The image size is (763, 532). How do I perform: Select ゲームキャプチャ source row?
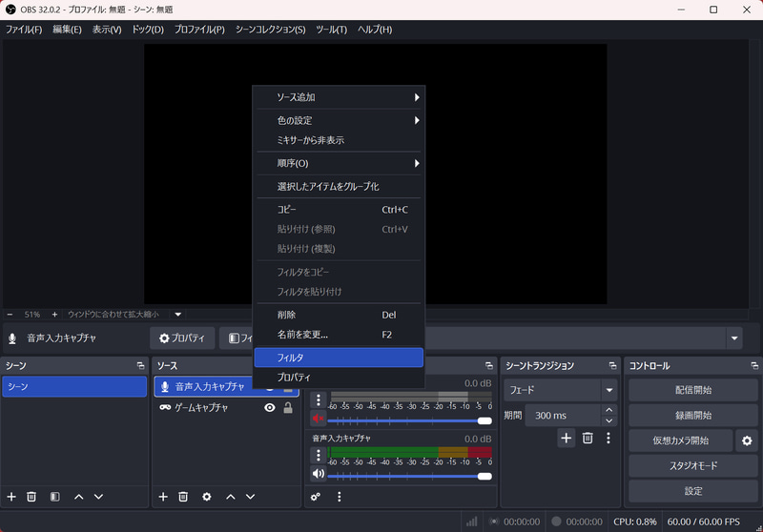pyautogui.click(x=227, y=407)
